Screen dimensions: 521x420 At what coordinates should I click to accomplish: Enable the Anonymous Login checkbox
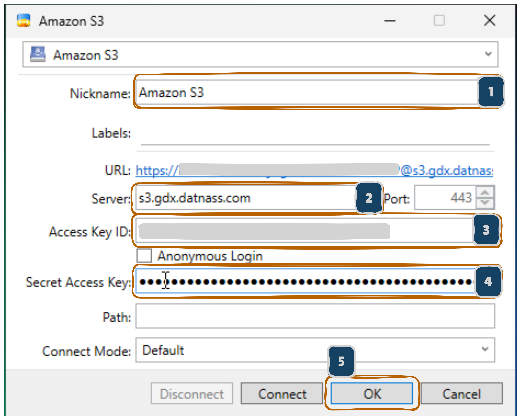(144, 256)
